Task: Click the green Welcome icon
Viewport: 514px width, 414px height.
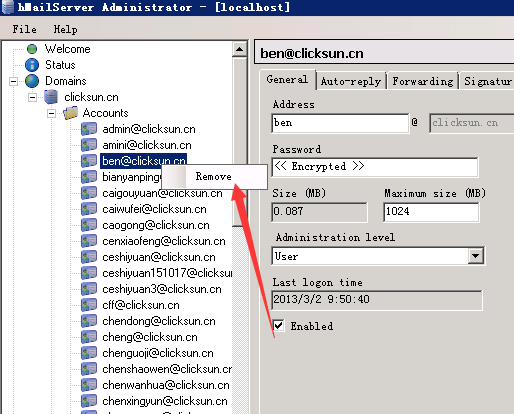Action: point(32,49)
